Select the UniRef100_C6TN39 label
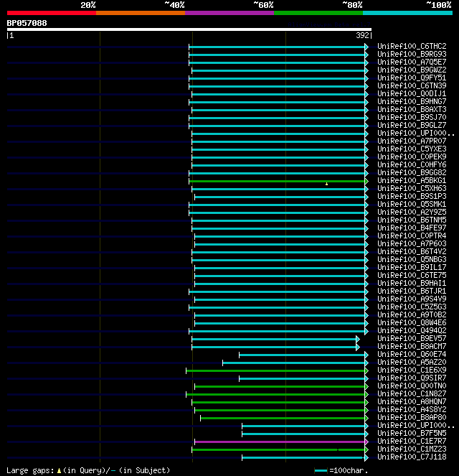The width and height of the screenshot is (459, 476). click(x=412, y=85)
